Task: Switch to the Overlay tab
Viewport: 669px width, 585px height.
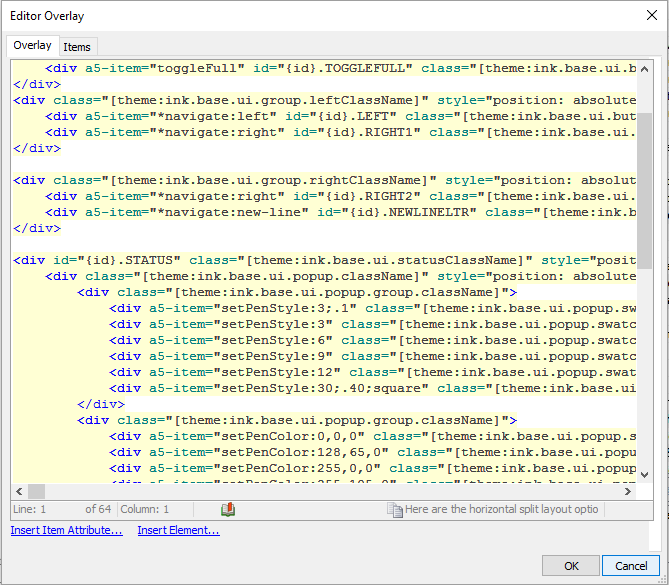Action: coord(32,45)
